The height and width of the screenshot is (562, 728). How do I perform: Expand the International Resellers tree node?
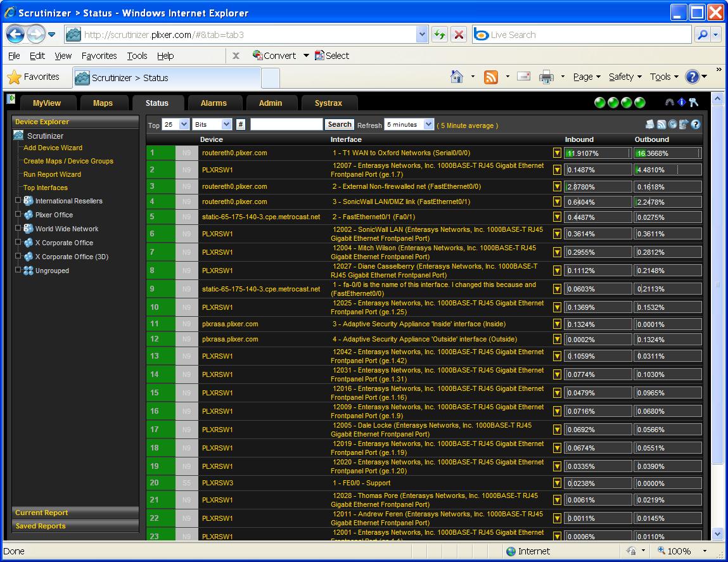click(18, 200)
